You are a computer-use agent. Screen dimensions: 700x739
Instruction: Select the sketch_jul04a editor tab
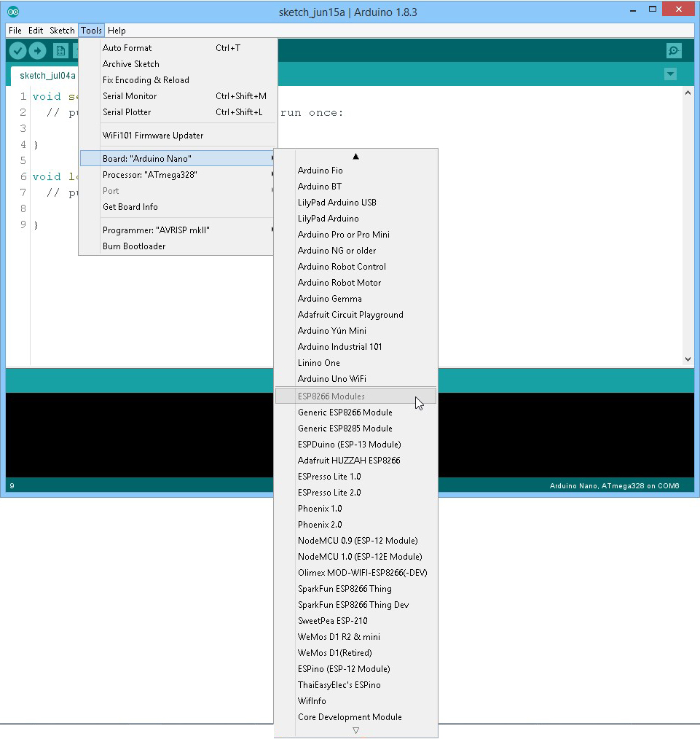[x=47, y=76]
